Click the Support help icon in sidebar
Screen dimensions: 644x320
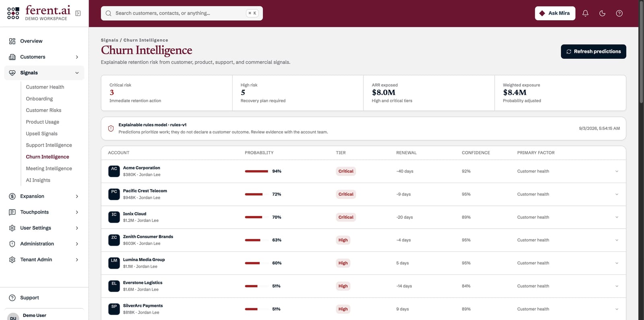[x=12, y=298]
